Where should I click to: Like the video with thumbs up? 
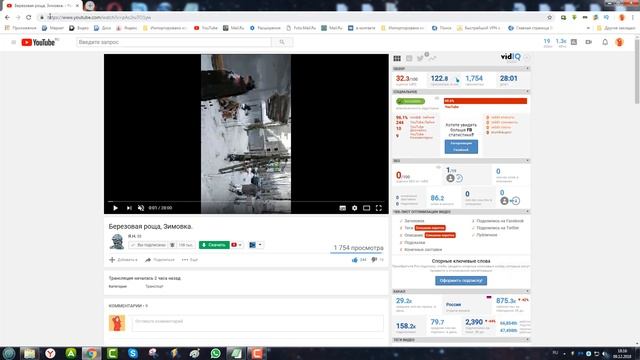coord(354,260)
